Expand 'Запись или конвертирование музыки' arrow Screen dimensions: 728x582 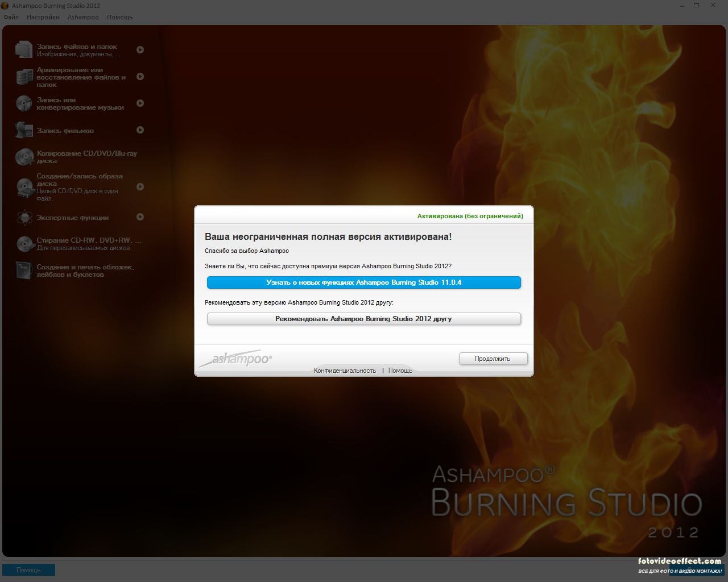tap(140, 103)
